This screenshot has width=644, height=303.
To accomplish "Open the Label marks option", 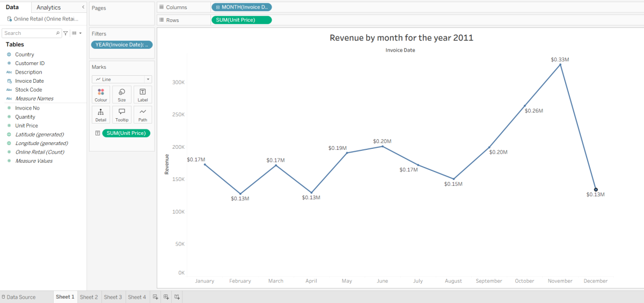I will click(143, 95).
